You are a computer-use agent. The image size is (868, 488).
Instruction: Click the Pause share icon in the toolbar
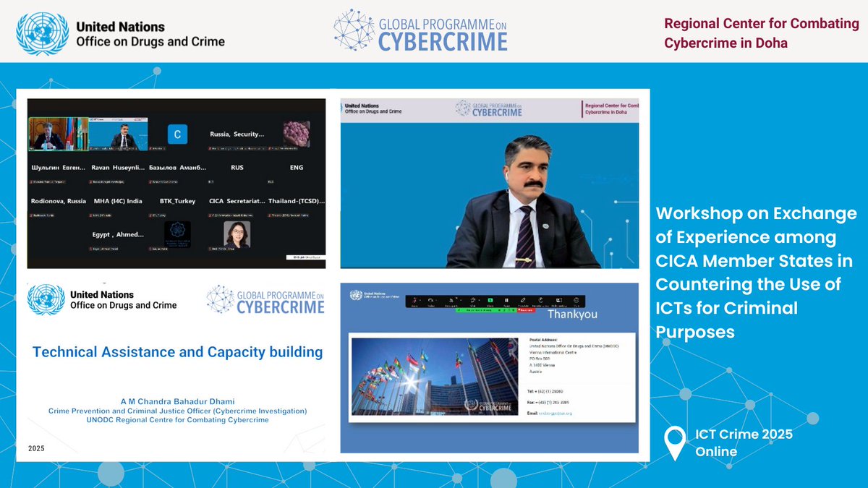(506, 300)
